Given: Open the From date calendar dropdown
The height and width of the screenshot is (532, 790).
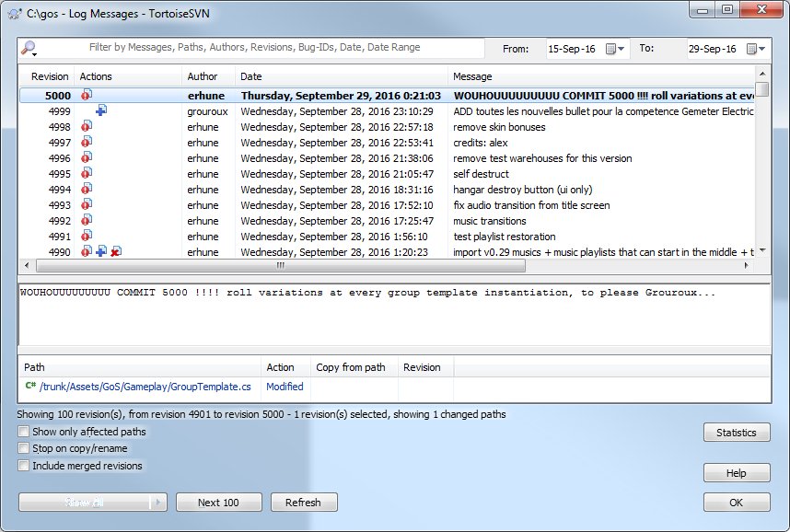Looking at the screenshot, I should [615, 49].
